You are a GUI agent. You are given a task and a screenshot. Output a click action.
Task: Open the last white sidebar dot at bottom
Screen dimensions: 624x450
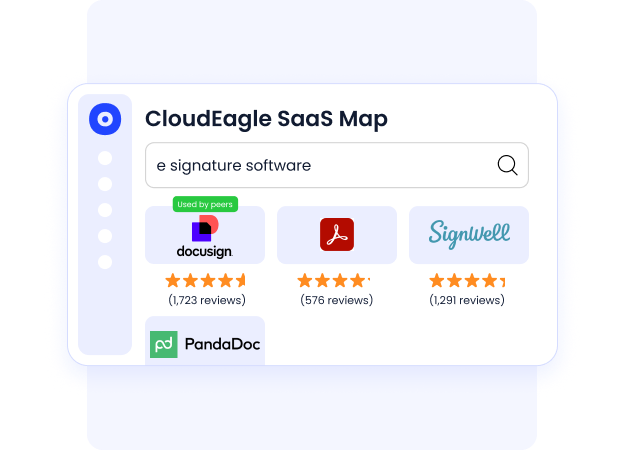(x=105, y=262)
